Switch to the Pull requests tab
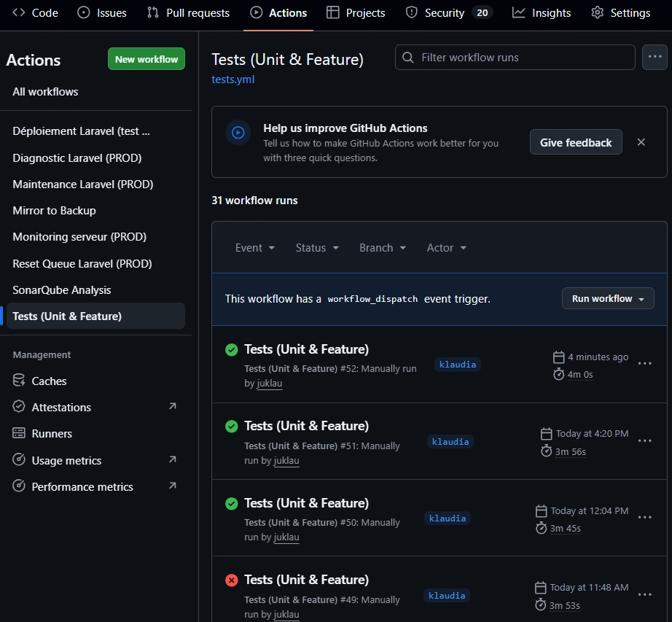This screenshot has width=672, height=622. [x=188, y=12]
